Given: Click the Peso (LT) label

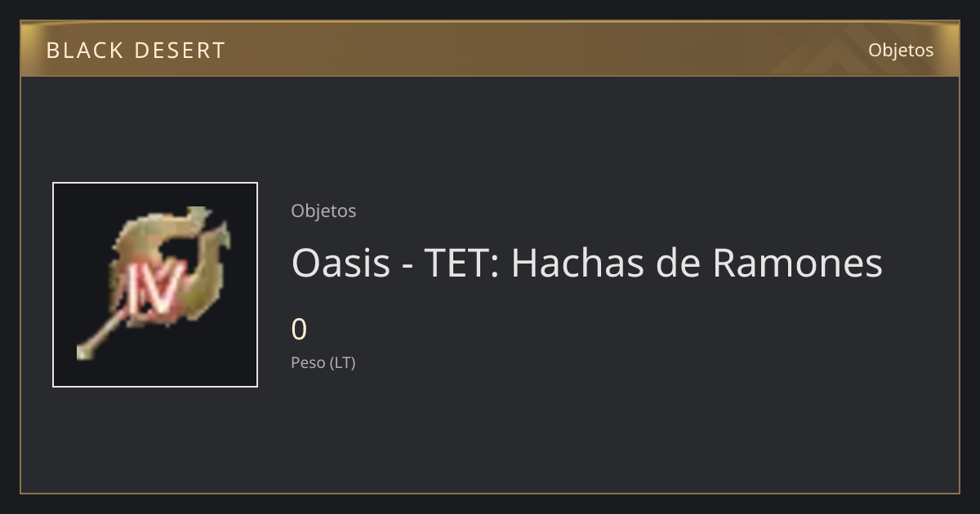Looking at the screenshot, I should coord(323,363).
